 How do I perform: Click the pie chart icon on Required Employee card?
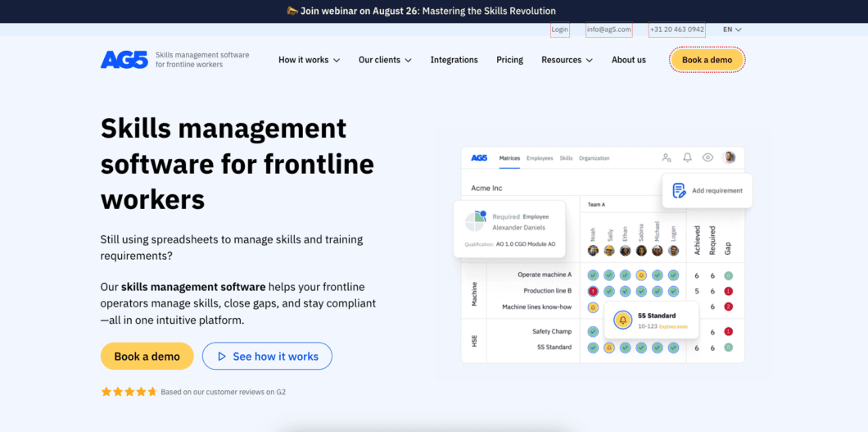click(476, 222)
